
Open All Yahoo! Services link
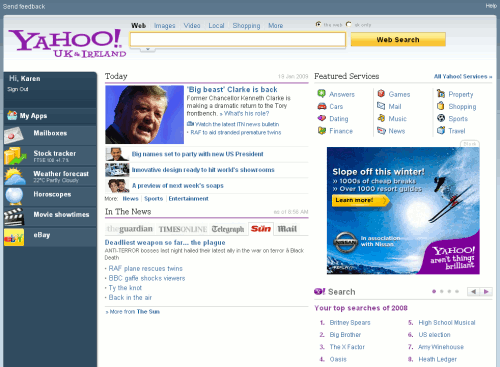click(463, 76)
